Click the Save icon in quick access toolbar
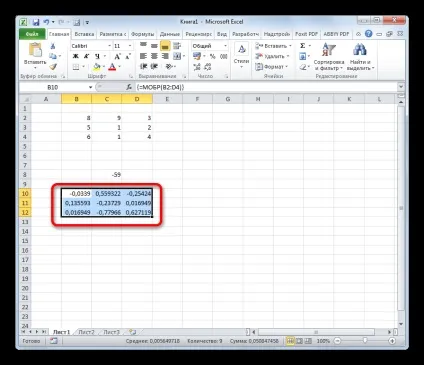This screenshot has width=424, height=365. pyautogui.click(x=36, y=22)
